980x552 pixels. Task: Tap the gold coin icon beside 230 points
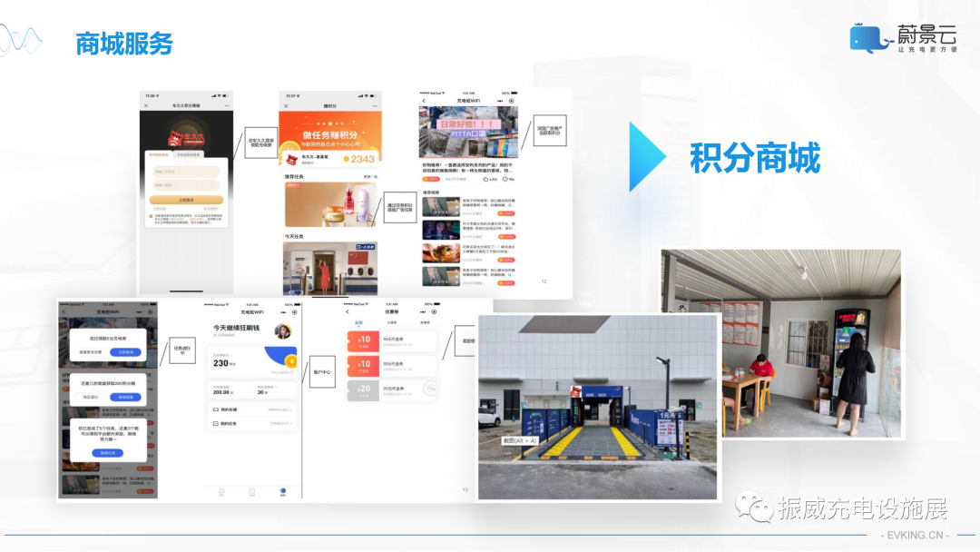point(290,360)
